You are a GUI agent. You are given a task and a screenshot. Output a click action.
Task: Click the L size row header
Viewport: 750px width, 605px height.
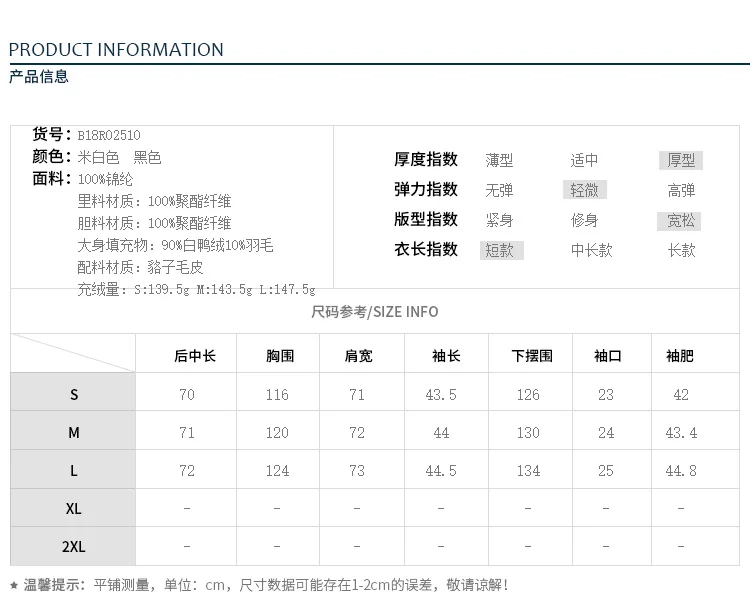point(73,469)
